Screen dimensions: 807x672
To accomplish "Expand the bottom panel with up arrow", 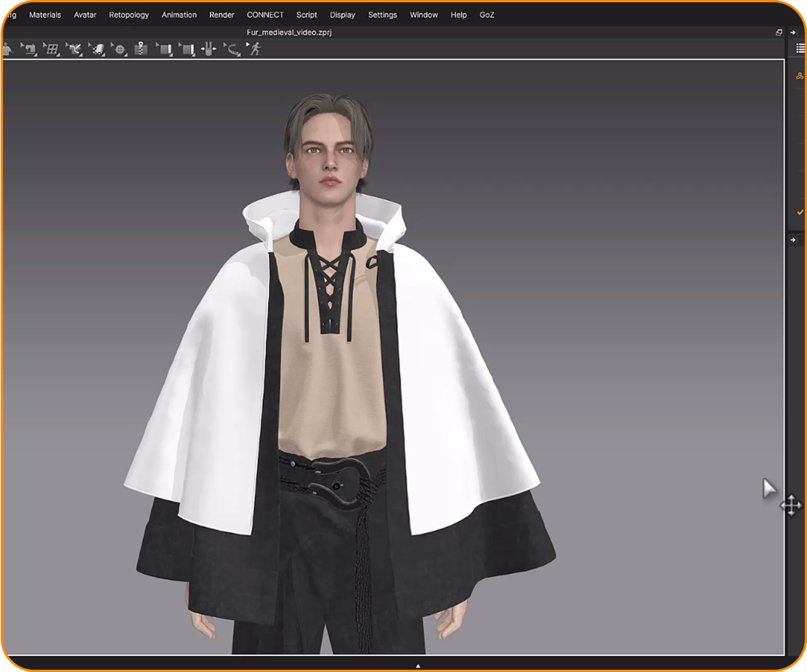I will [x=418, y=666].
